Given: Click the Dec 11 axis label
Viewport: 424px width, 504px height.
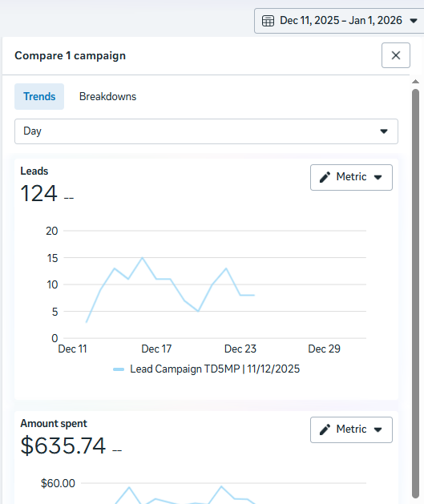Looking at the screenshot, I should (x=72, y=349).
